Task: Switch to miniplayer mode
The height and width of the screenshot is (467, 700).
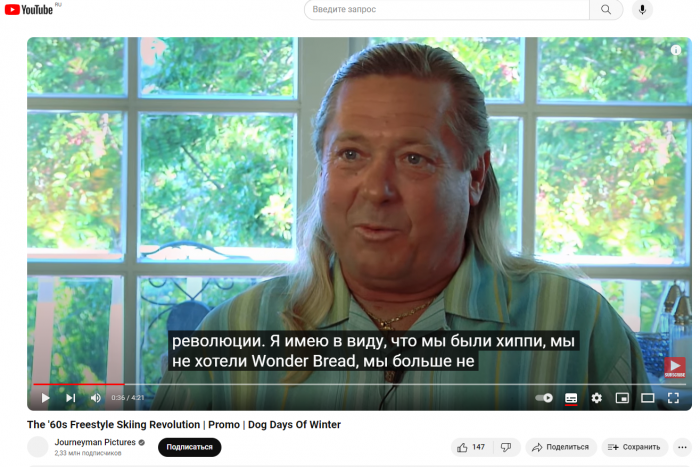Action: pyautogui.click(x=622, y=397)
